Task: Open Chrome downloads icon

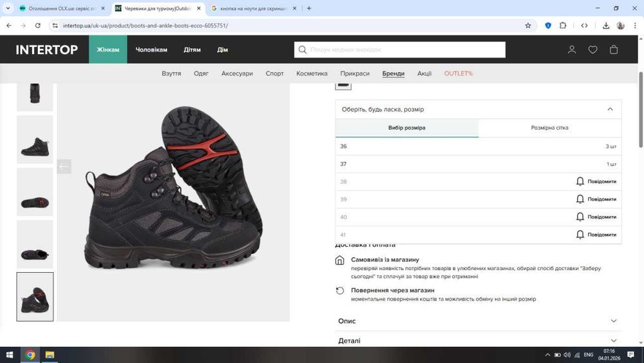Action: 605,26
